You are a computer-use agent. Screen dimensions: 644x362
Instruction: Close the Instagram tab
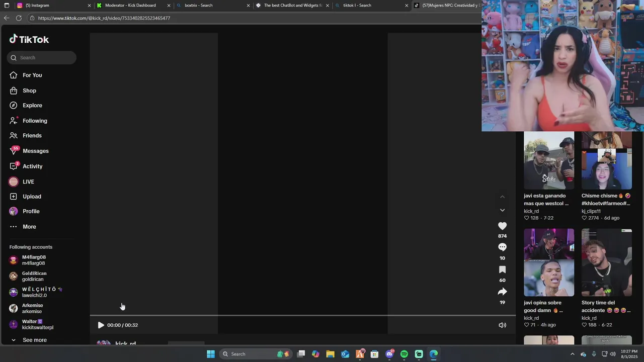[90, 6]
